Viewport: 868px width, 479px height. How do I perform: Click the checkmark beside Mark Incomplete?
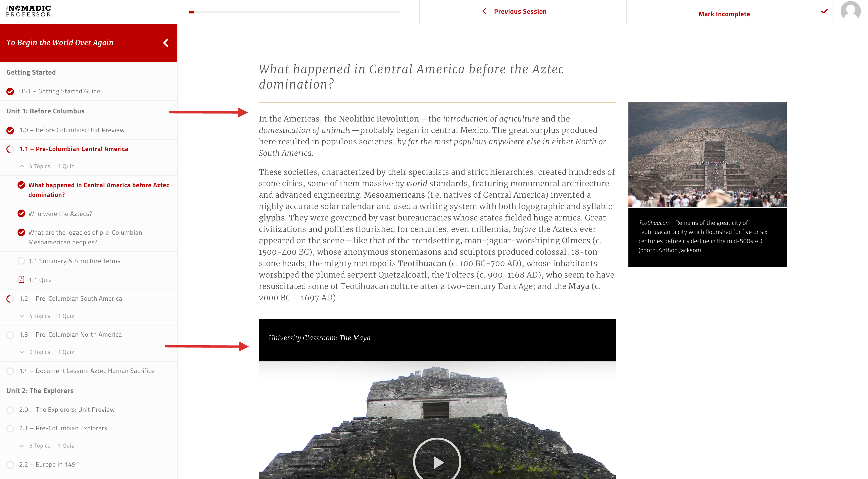tap(824, 11)
